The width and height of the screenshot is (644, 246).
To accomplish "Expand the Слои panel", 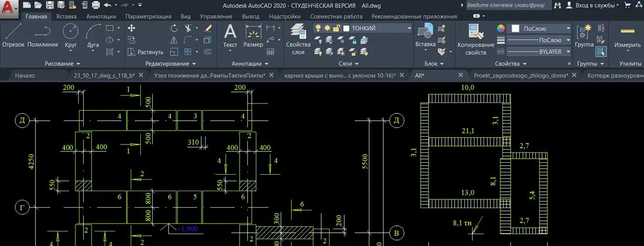I will click(x=348, y=64).
